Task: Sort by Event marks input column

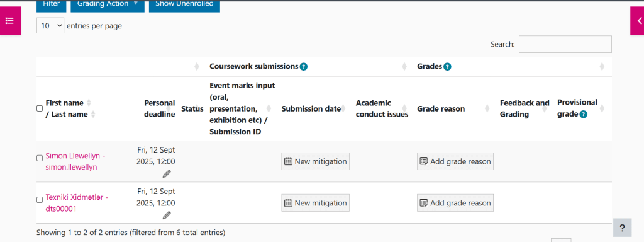Action: click(269, 108)
